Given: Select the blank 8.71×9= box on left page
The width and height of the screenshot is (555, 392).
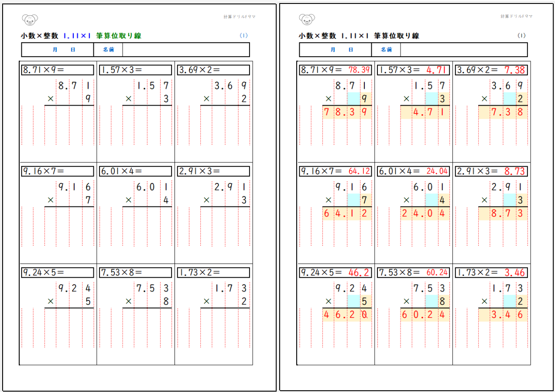Looking at the screenshot, I should tap(58, 70).
